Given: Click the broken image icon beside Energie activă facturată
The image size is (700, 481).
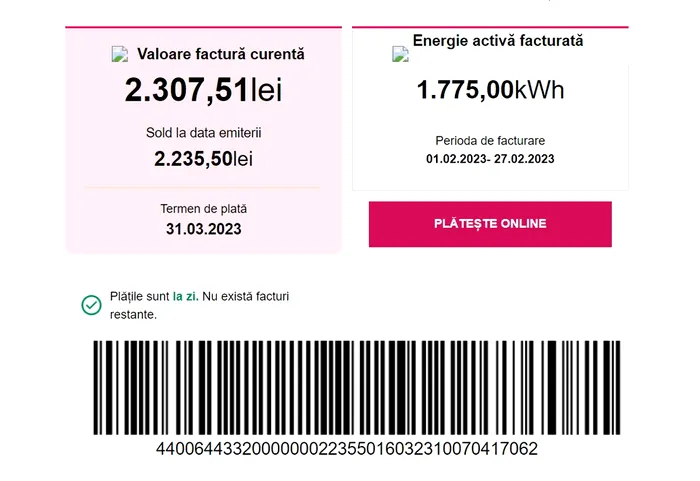Looking at the screenshot, I should pos(400,54).
